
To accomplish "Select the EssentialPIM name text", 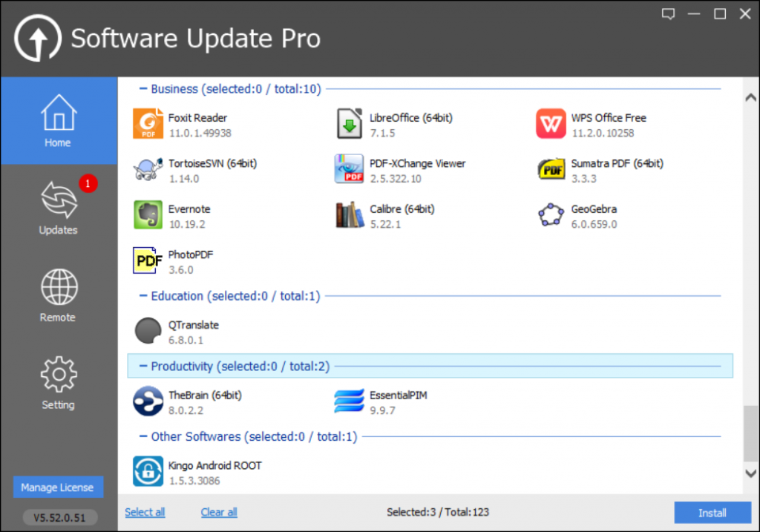I will point(398,395).
